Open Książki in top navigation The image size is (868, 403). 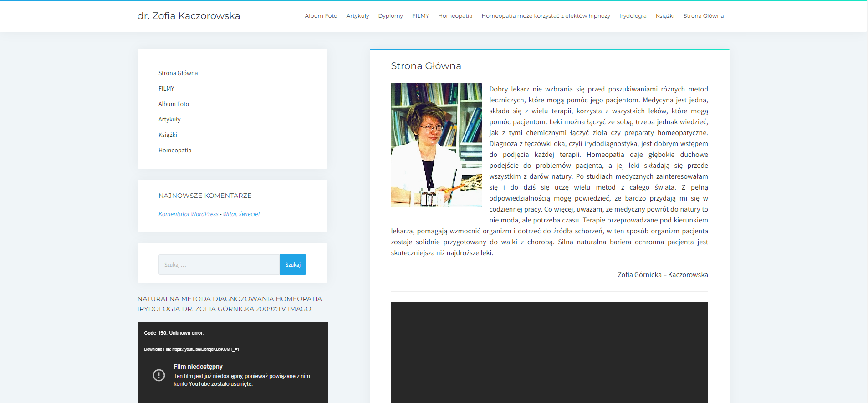665,16
